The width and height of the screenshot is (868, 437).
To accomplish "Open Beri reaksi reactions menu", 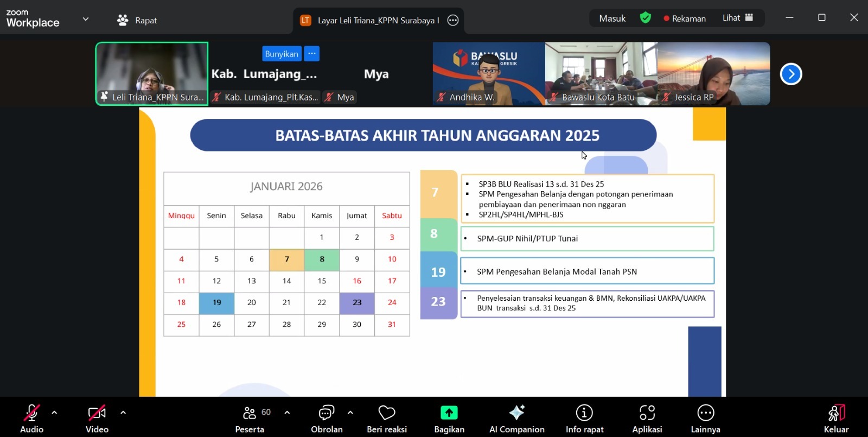I will (387, 419).
